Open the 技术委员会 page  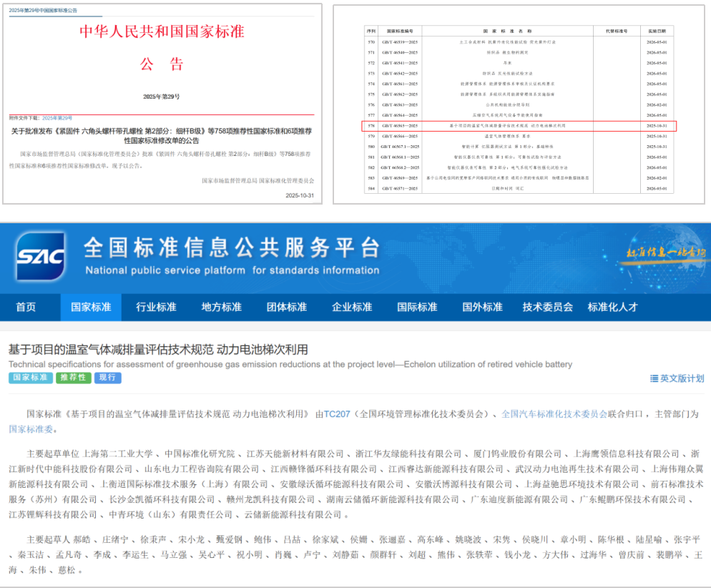click(547, 307)
